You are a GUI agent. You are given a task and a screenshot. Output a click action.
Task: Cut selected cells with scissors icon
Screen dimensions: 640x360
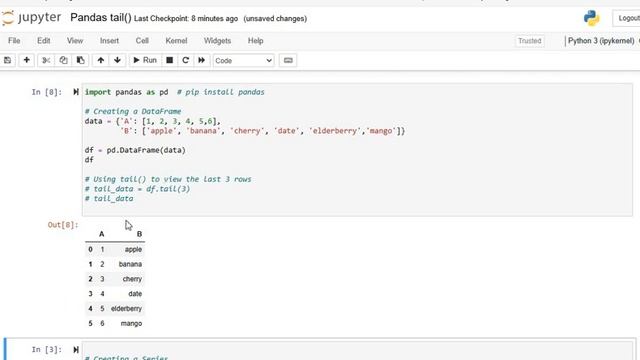pos(46,60)
